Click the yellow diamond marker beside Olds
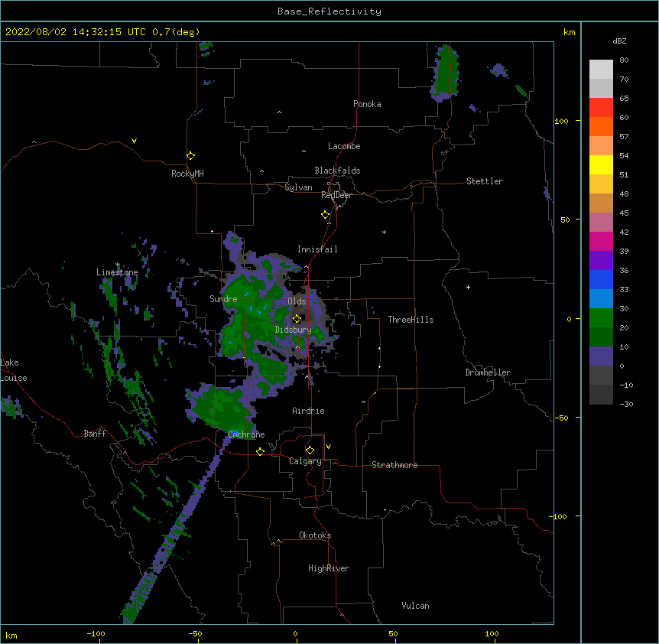Screen dimensions: 659x644 [297, 319]
